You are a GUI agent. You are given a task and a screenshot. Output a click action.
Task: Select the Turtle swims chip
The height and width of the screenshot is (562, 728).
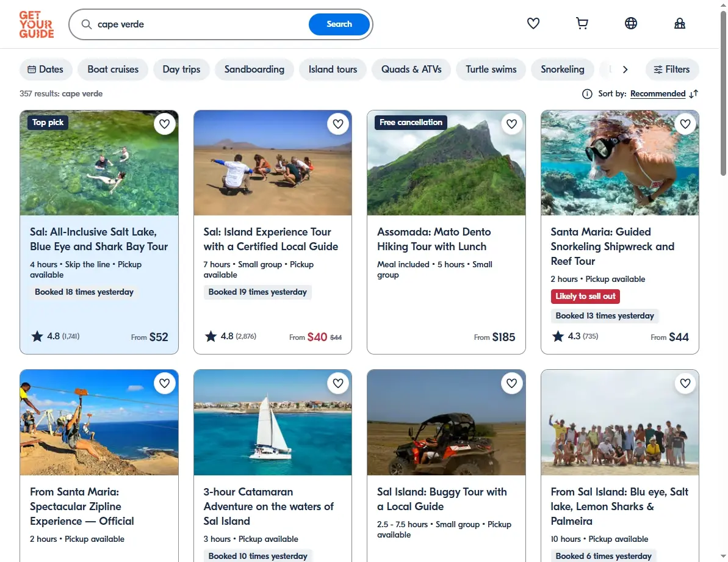(x=491, y=70)
